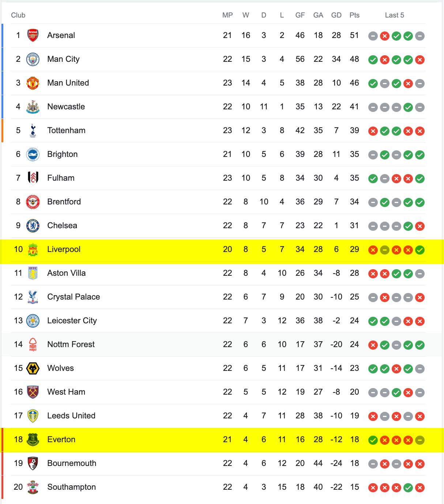Select the Pts column header
This screenshot has width=444, height=504.
tap(354, 15)
